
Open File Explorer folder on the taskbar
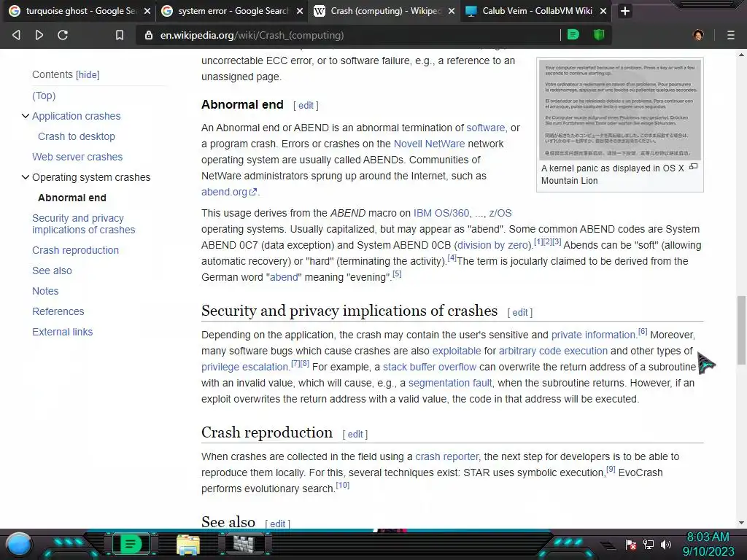[188, 545]
